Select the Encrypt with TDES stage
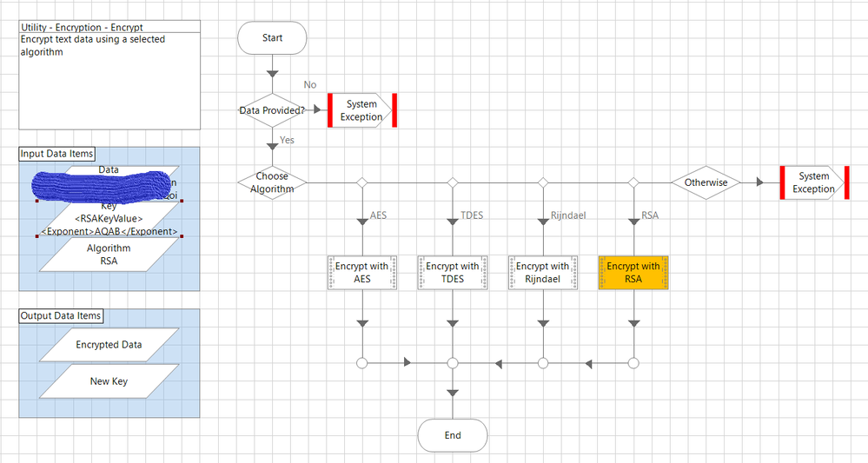Viewport: 868px width, 463px height. click(453, 273)
